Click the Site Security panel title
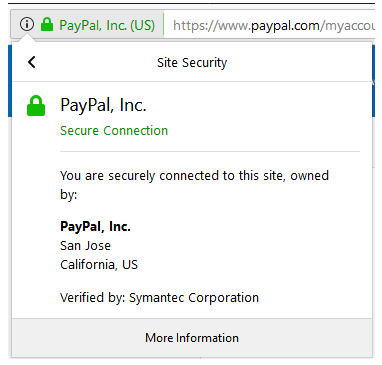 pyautogui.click(x=192, y=63)
